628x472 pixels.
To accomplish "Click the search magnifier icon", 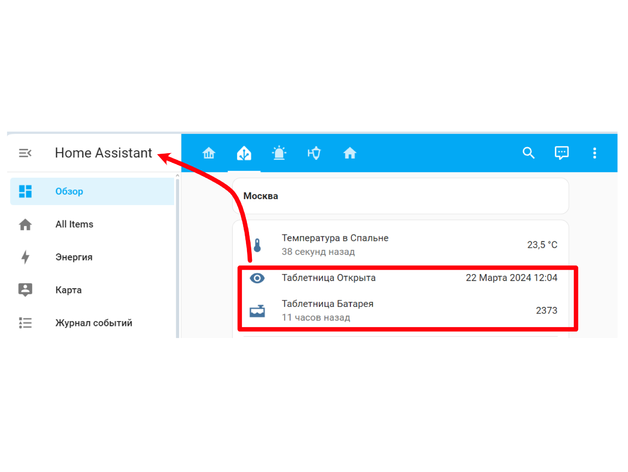I will (529, 153).
